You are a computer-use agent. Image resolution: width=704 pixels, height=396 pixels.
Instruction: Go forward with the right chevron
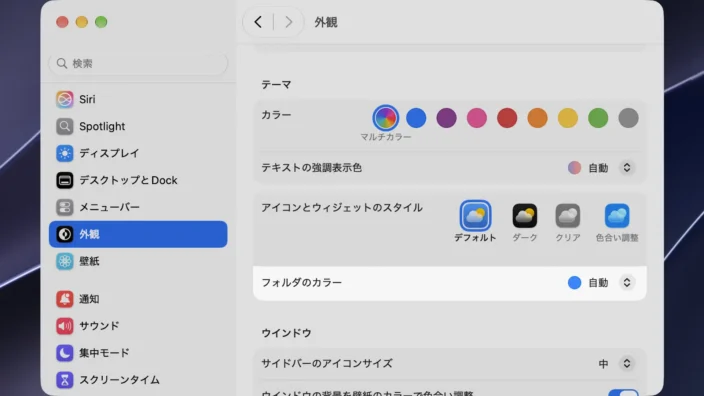tap(289, 22)
